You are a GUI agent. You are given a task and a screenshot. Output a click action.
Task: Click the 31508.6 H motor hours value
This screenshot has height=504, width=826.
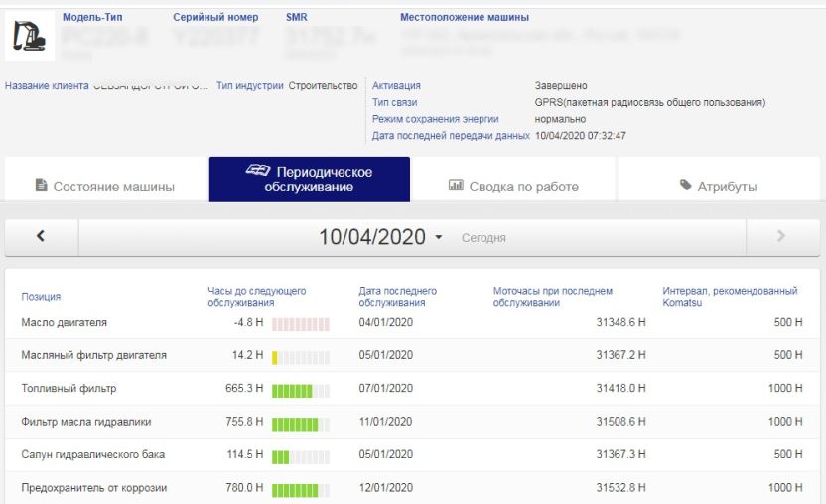pos(620,422)
